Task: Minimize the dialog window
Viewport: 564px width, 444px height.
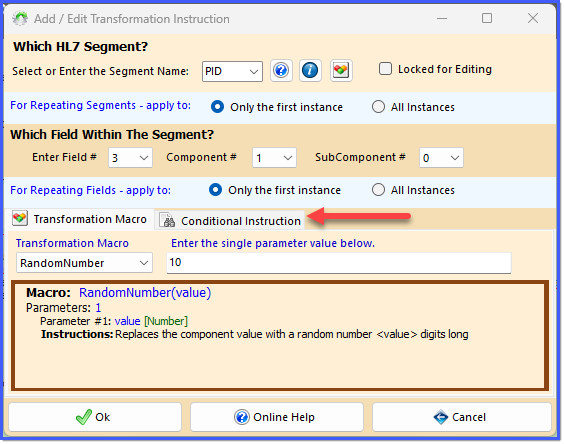Action: [x=442, y=18]
